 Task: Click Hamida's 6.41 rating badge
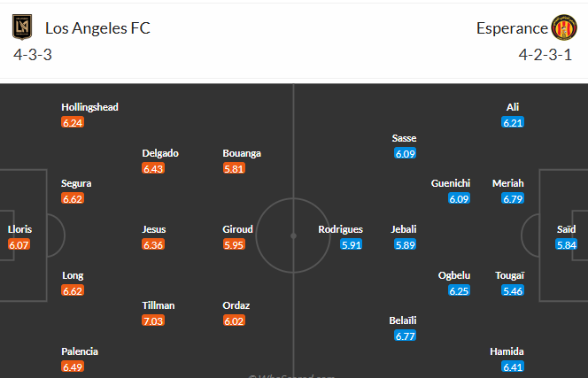tap(512, 366)
